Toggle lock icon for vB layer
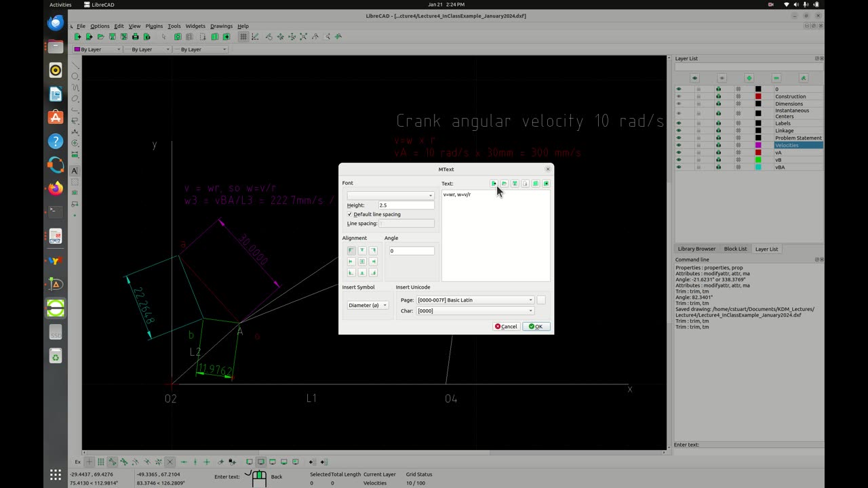 [x=698, y=160]
